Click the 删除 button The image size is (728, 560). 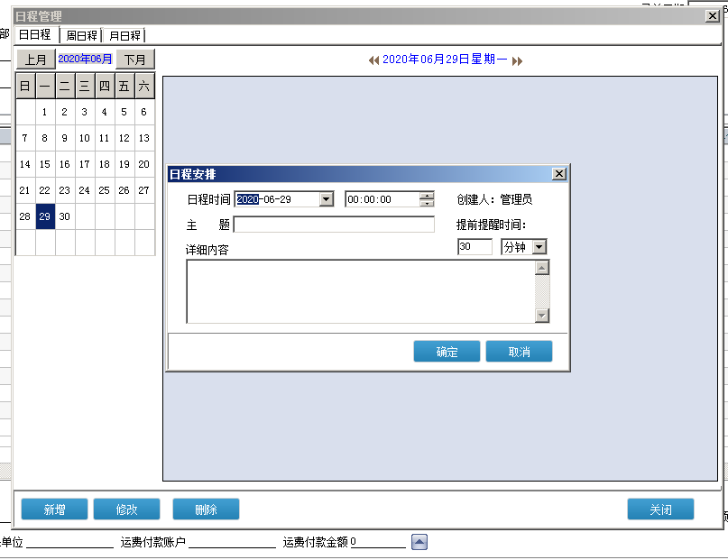point(207,509)
